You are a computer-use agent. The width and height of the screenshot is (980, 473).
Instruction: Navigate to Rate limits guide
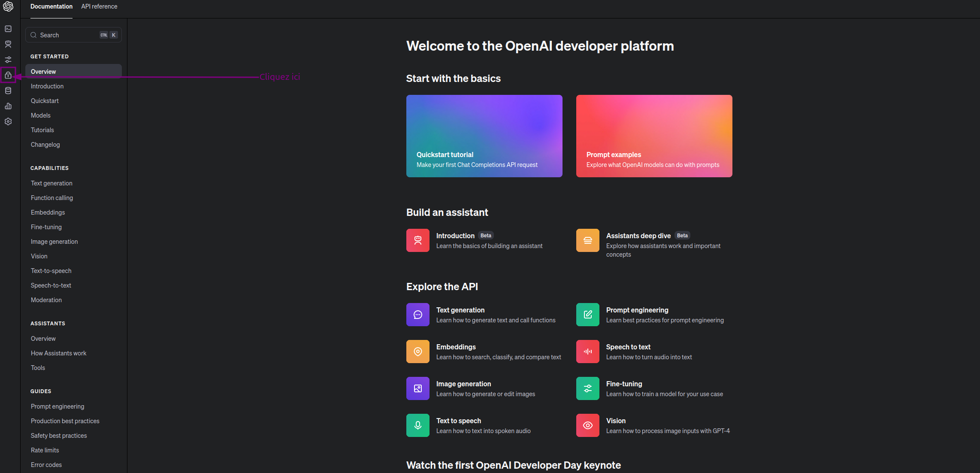(x=45, y=450)
